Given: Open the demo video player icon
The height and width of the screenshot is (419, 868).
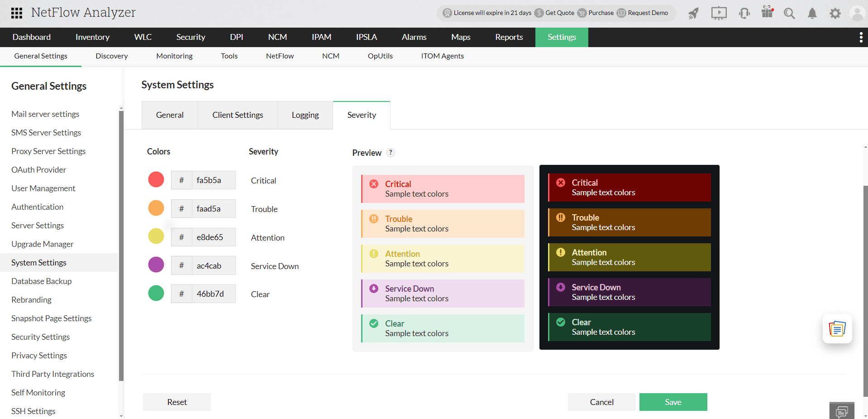Looking at the screenshot, I should pyautogui.click(x=719, y=13).
